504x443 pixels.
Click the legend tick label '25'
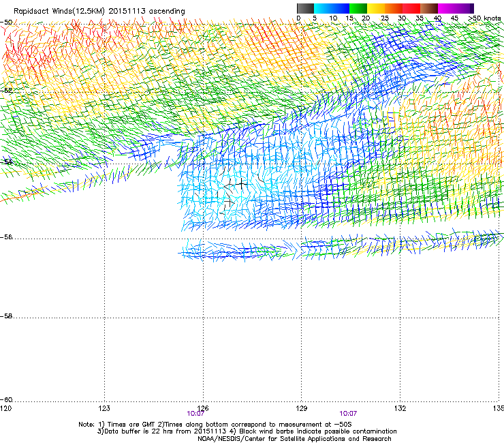coord(385,18)
